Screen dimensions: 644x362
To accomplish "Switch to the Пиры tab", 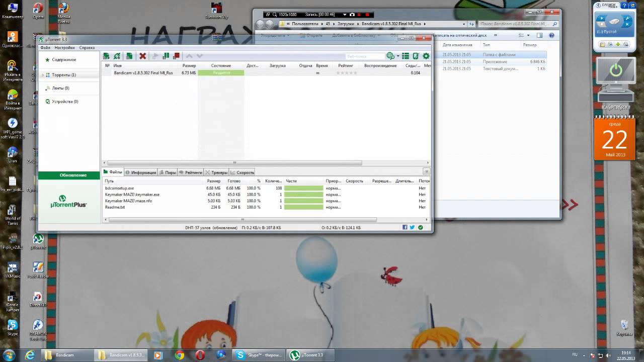I will 168,172.
